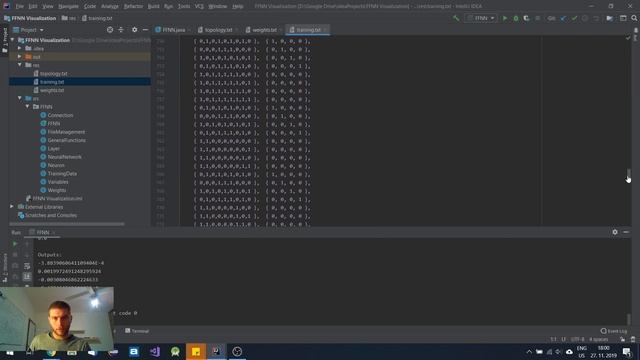Open the File menu

coord(20,6)
